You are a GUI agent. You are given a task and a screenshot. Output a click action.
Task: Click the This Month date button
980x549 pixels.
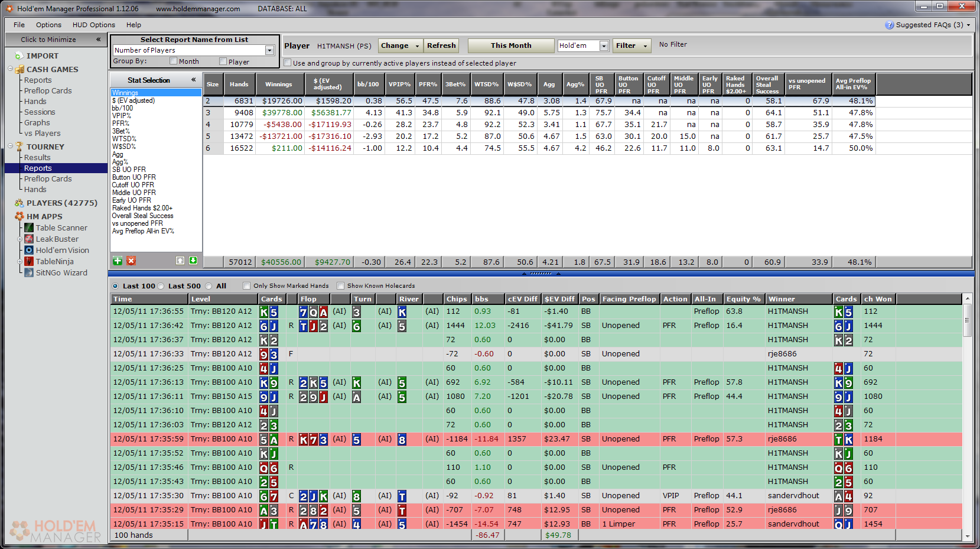click(511, 46)
